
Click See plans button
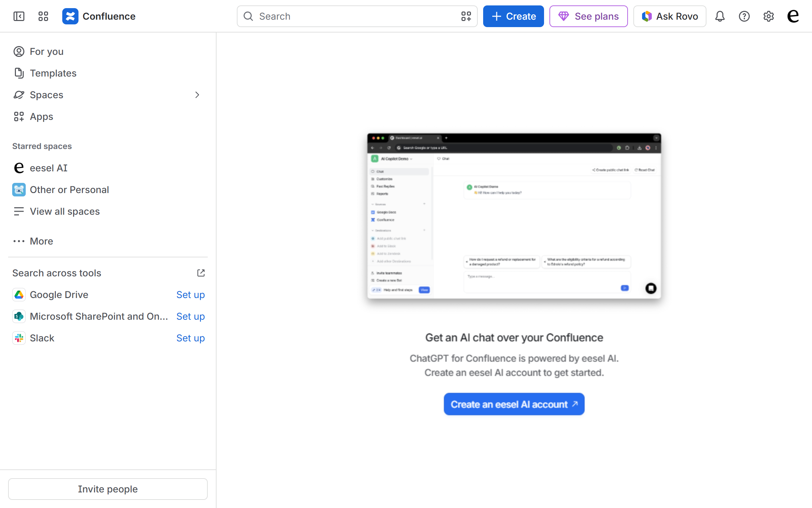588,16
